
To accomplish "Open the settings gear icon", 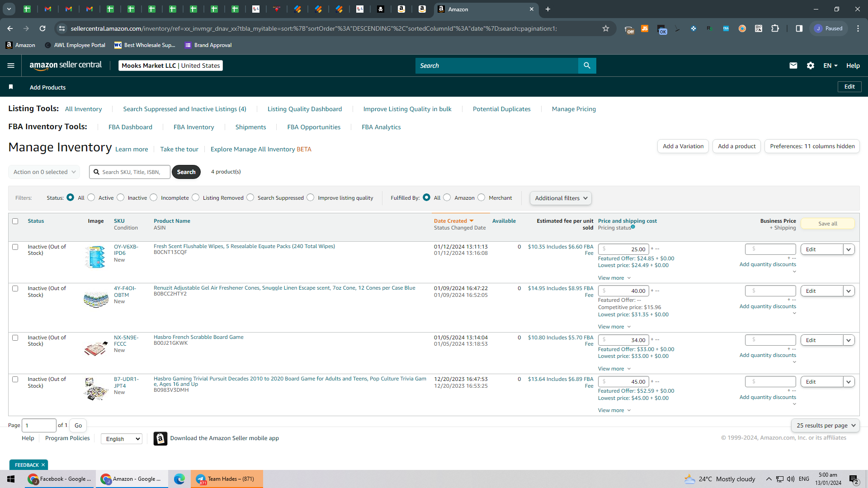I will (x=811, y=66).
